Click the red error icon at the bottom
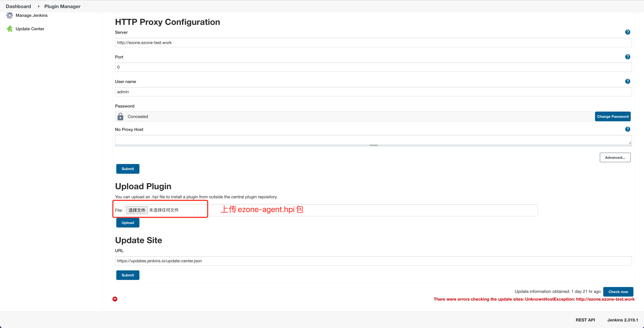Image resolution: width=644 pixels, height=328 pixels. pyautogui.click(x=115, y=299)
